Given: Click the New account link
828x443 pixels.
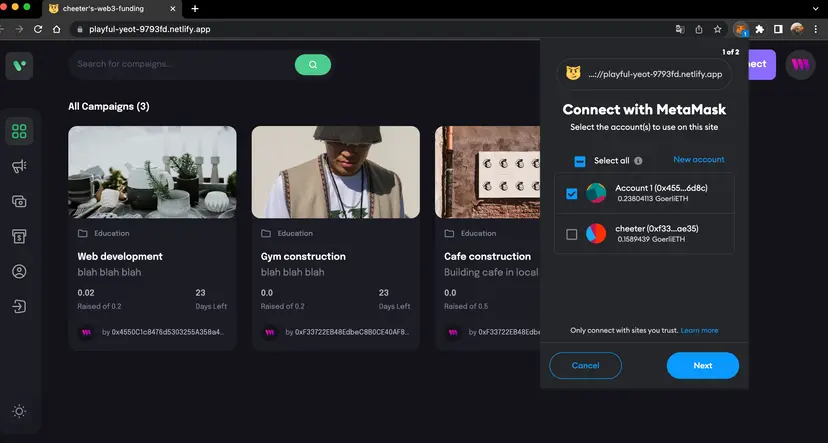Looking at the screenshot, I should coord(698,160).
